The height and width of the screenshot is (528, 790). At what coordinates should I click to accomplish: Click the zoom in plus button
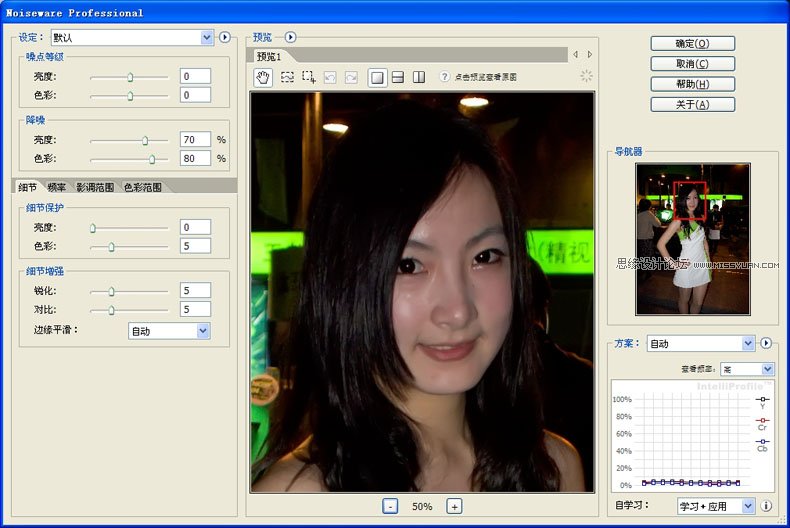pos(454,506)
